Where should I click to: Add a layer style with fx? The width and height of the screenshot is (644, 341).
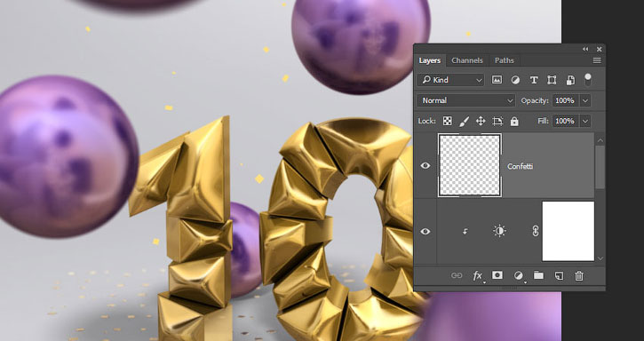[477, 276]
